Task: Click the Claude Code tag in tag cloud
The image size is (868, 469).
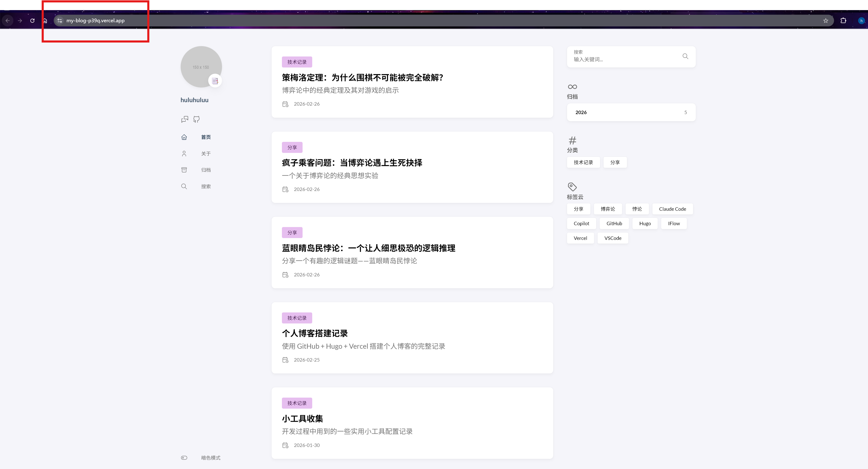Action: [x=673, y=209]
